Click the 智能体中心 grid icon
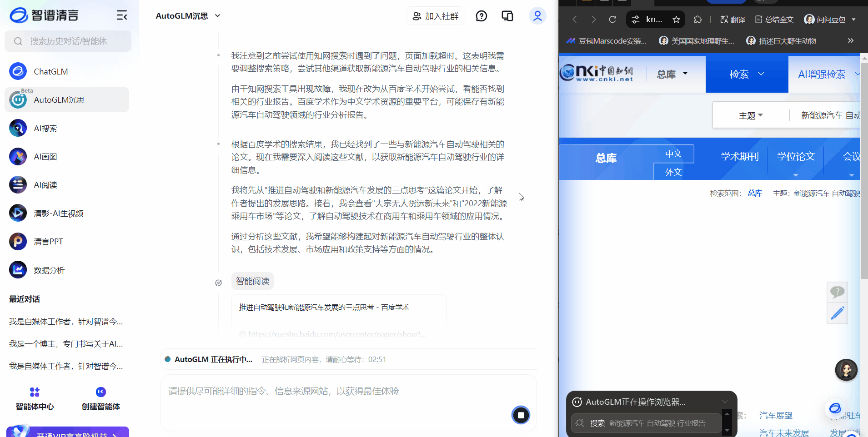The width and height of the screenshot is (868, 437). coord(35,392)
